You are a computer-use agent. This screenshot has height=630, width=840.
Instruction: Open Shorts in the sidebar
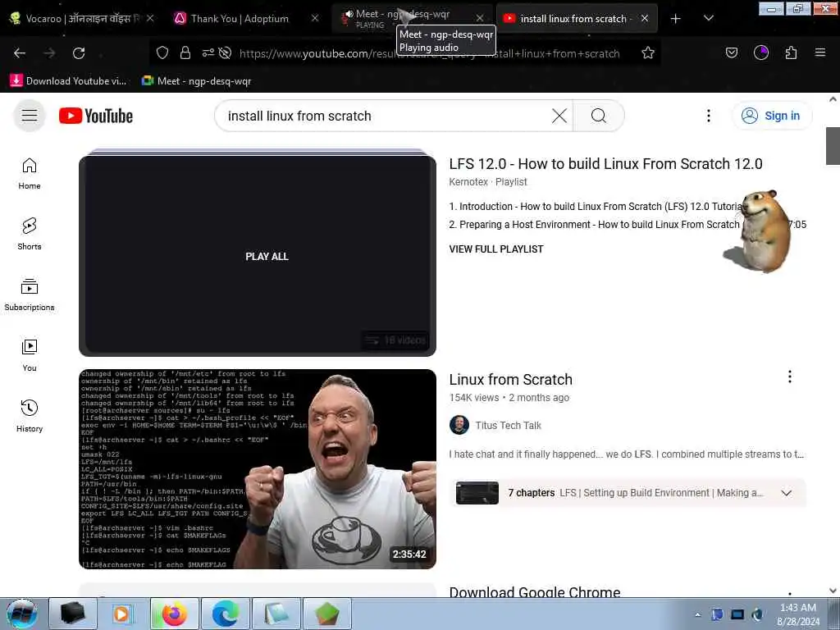30,234
